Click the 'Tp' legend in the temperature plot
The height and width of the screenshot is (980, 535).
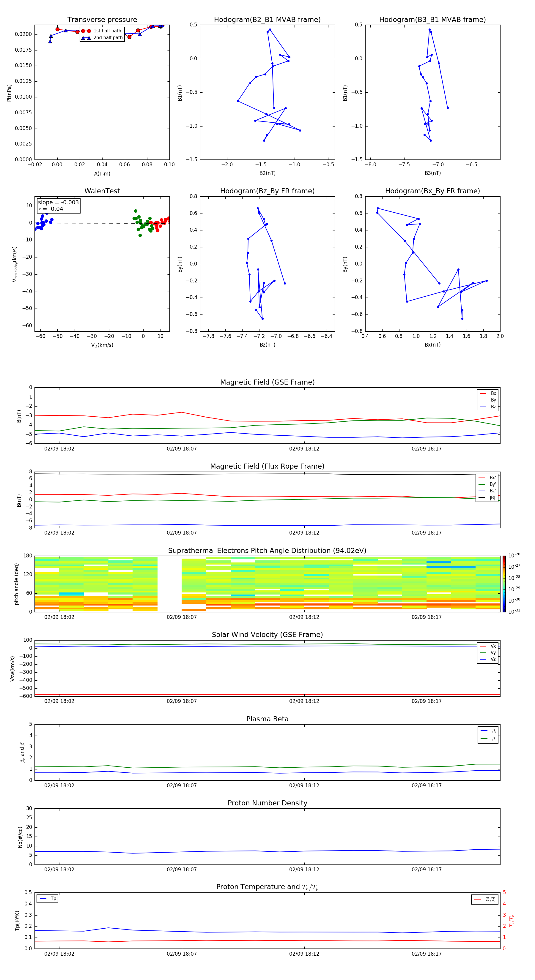(48, 899)
